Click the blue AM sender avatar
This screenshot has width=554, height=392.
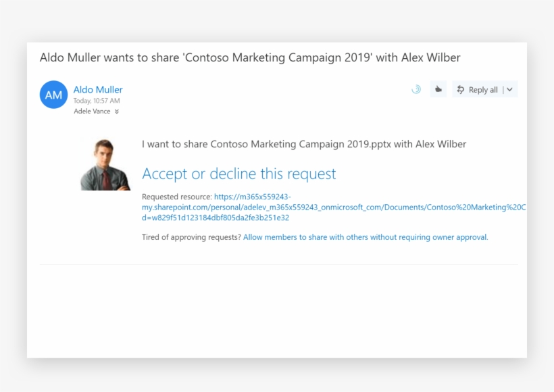point(54,95)
